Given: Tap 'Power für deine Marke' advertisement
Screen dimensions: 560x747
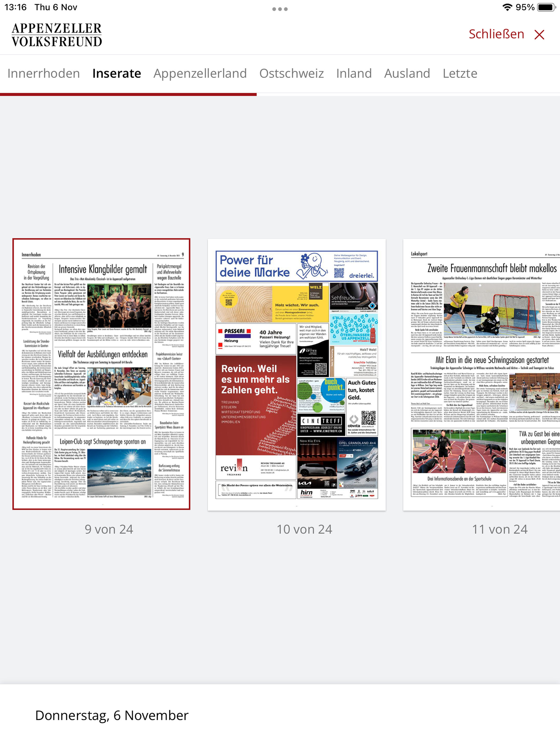Looking at the screenshot, I should [x=297, y=266].
